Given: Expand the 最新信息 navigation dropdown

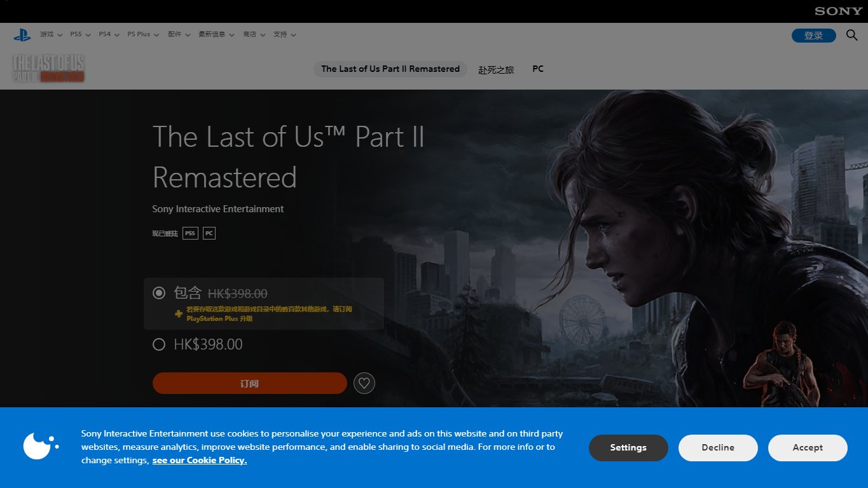Looking at the screenshot, I should click(x=216, y=34).
